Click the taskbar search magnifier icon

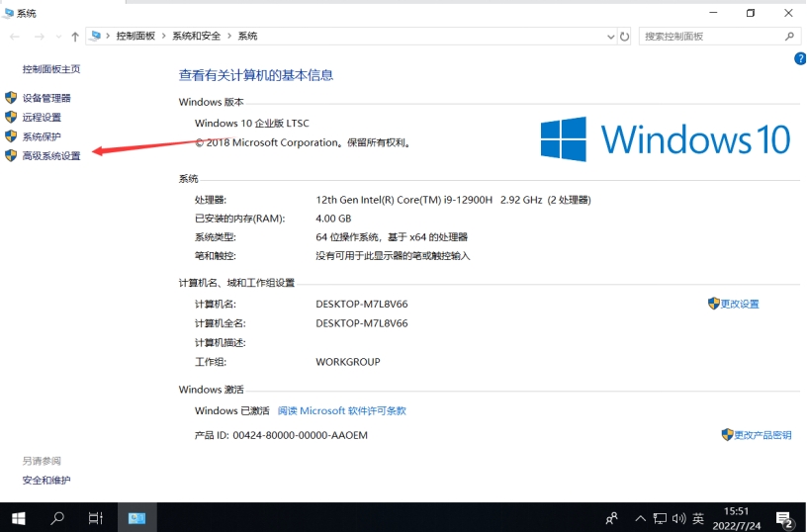[57, 517]
